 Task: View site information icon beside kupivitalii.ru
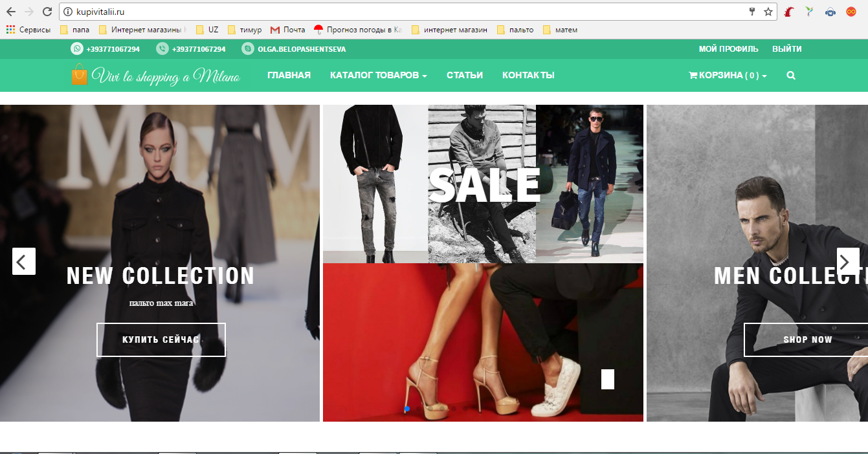click(68, 12)
